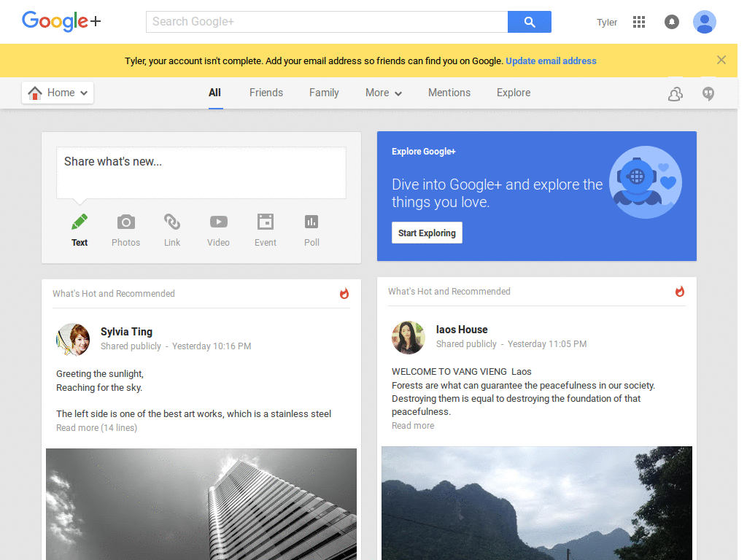
Task: Click the flame icon on Sylvia Ting's post
Action: pyautogui.click(x=344, y=294)
